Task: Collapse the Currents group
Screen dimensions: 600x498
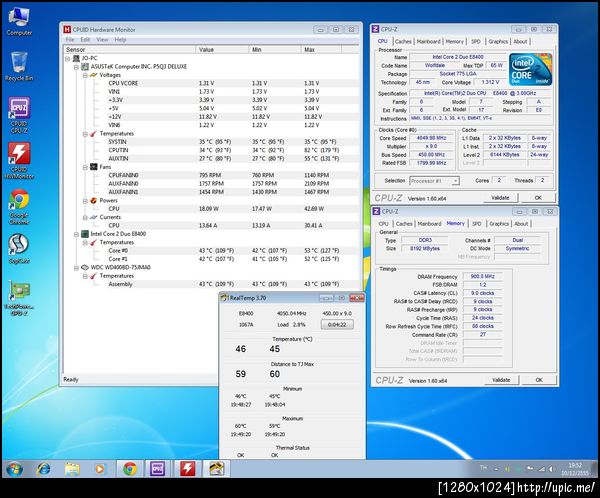Action: coord(85,217)
